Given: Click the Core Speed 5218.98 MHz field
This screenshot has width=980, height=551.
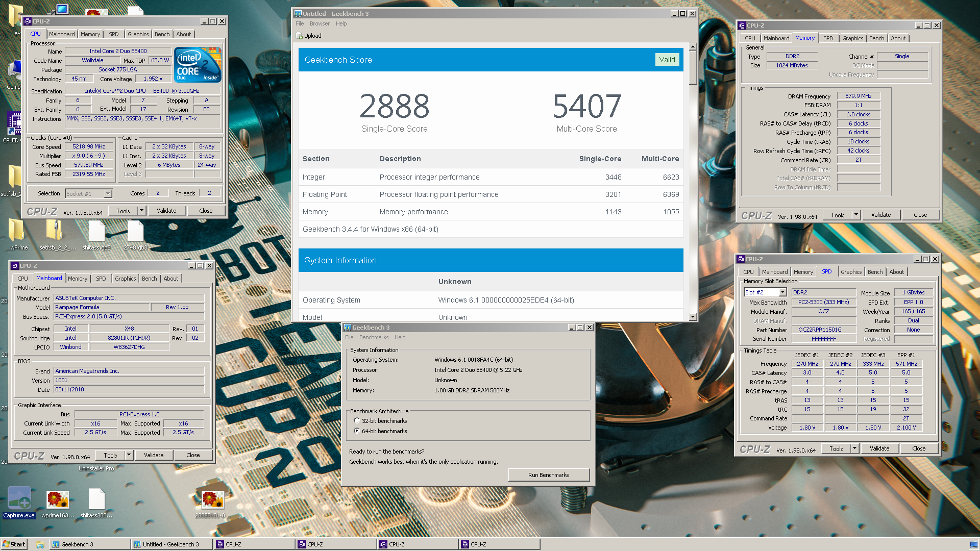Looking at the screenshot, I should click(89, 146).
